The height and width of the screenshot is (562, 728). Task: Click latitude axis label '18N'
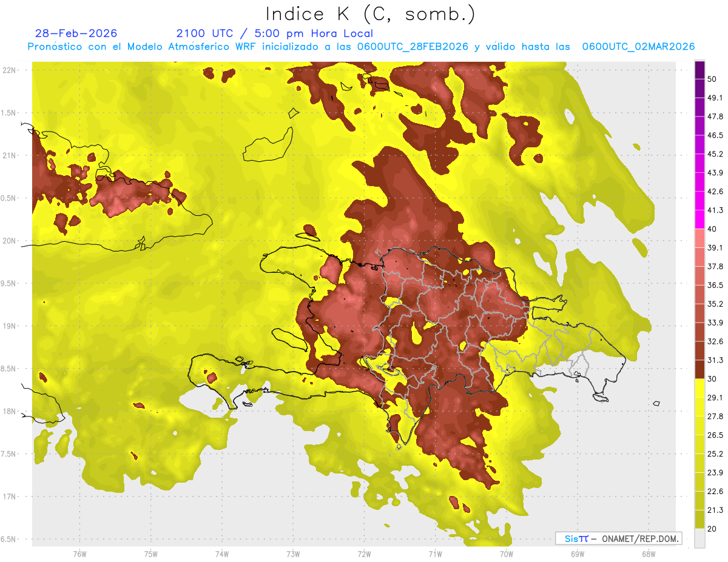point(10,411)
